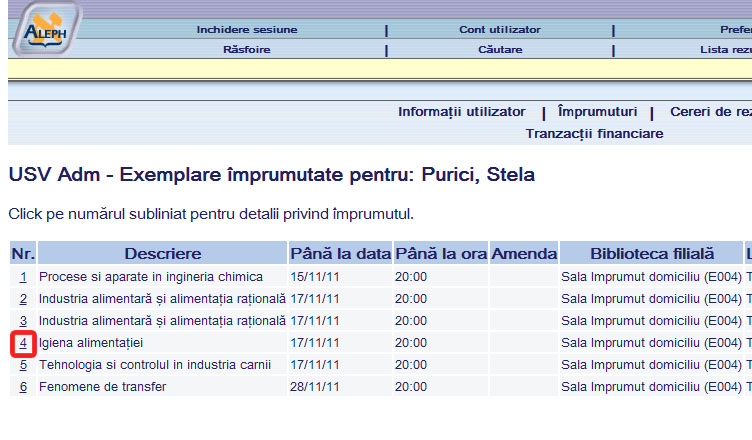Open loan number 1 details
This screenshot has height=440, width=752.
23,277
